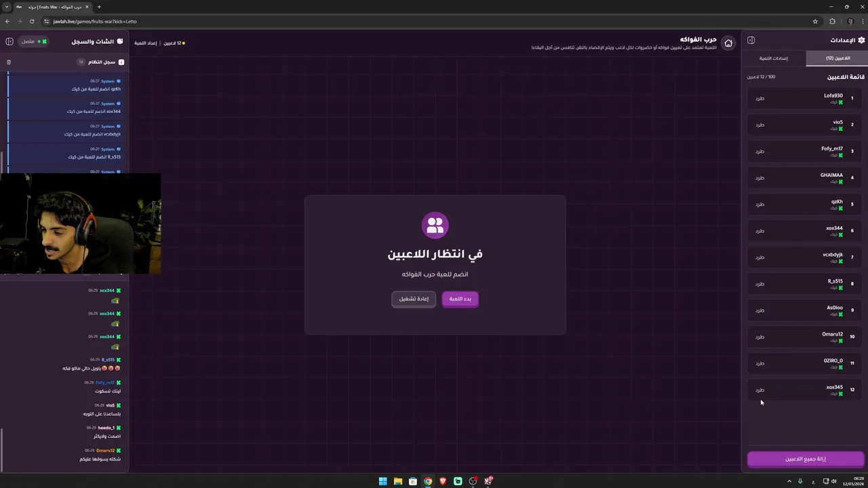Kick player 0ZIRO_0 with طرد
The image size is (868, 488).
click(x=759, y=363)
